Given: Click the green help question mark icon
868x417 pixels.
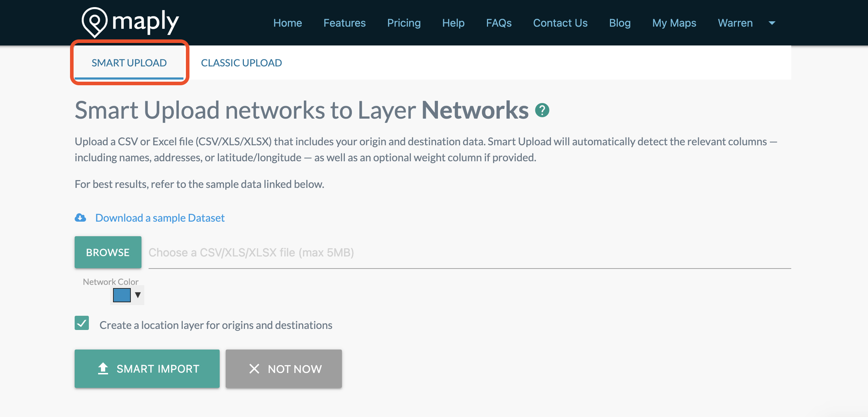Looking at the screenshot, I should pyautogui.click(x=542, y=110).
